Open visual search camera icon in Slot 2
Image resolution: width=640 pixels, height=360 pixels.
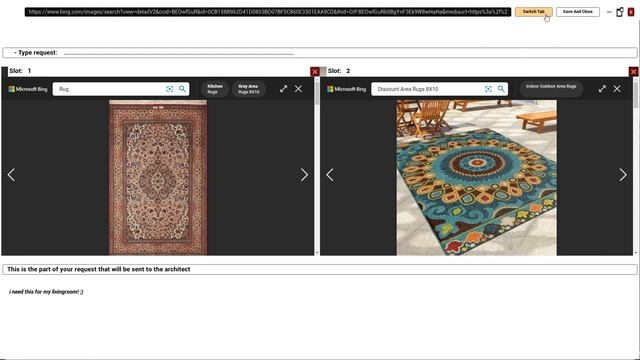488,89
